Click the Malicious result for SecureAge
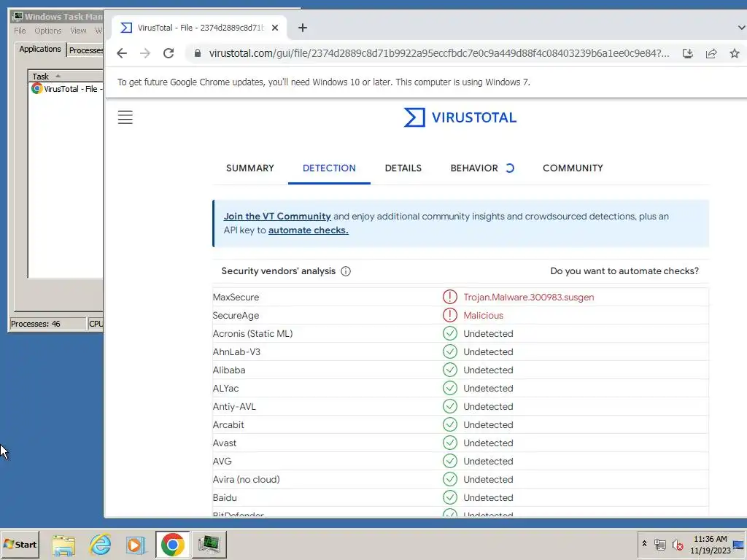Image resolution: width=747 pixels, height=560 pixels. tap(483, 315)
